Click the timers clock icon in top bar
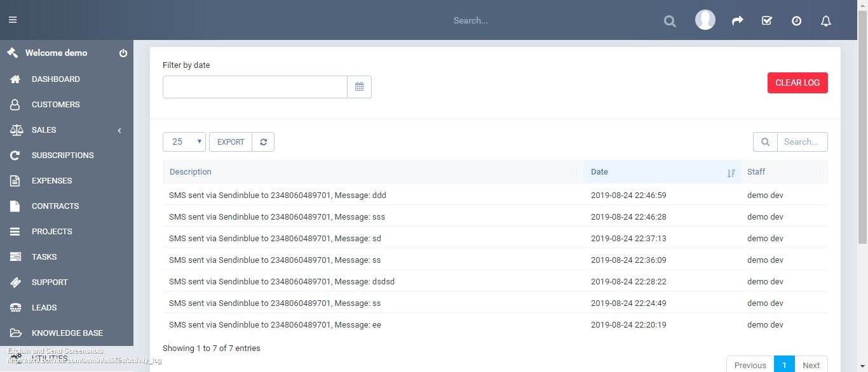Image resolution: width=868 pixels, height=372 pixels. tap(796, 20)
